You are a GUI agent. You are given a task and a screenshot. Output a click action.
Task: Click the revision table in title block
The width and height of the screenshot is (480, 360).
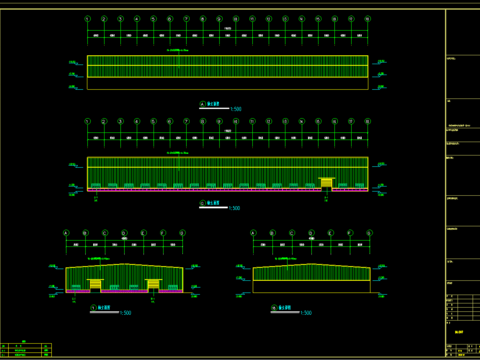pyautogui.click(x=463, y=307)
